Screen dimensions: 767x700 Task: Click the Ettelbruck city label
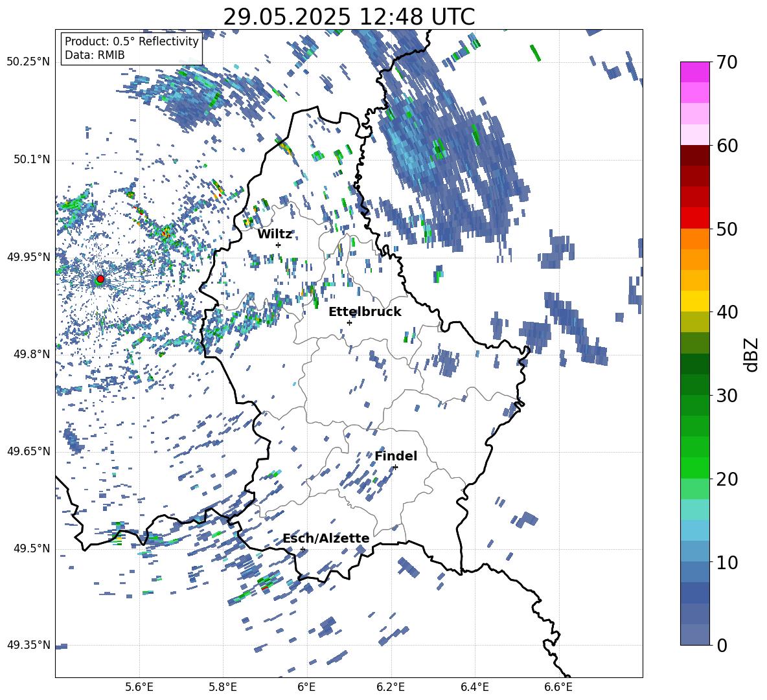tap(365, 311)
